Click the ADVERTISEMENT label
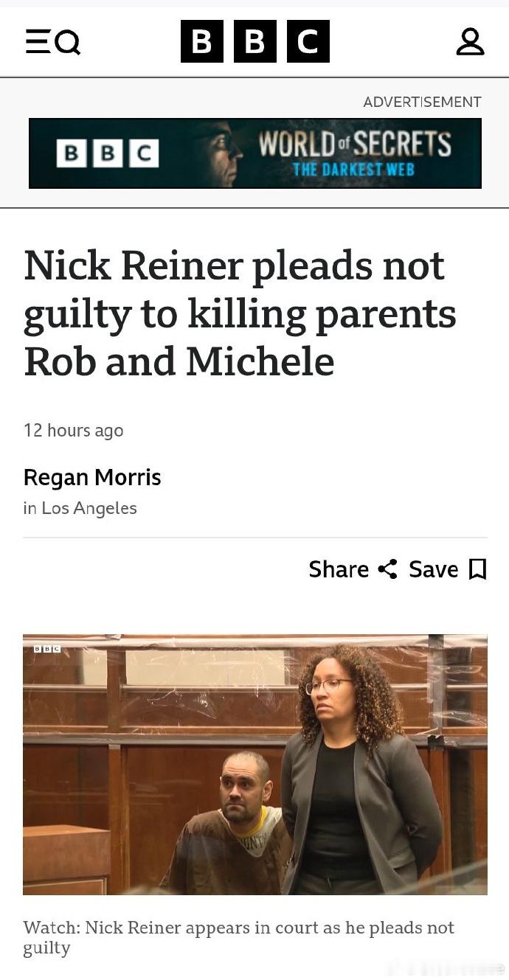Image resolution: width=509 pixels, height=980 pixels. click(422, 102)
